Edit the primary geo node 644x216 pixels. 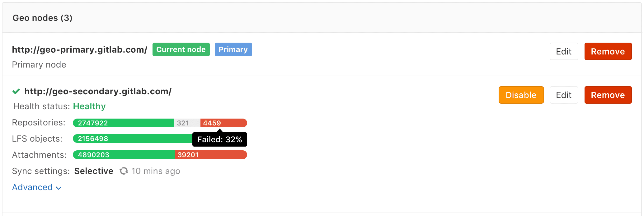point(563,51)
